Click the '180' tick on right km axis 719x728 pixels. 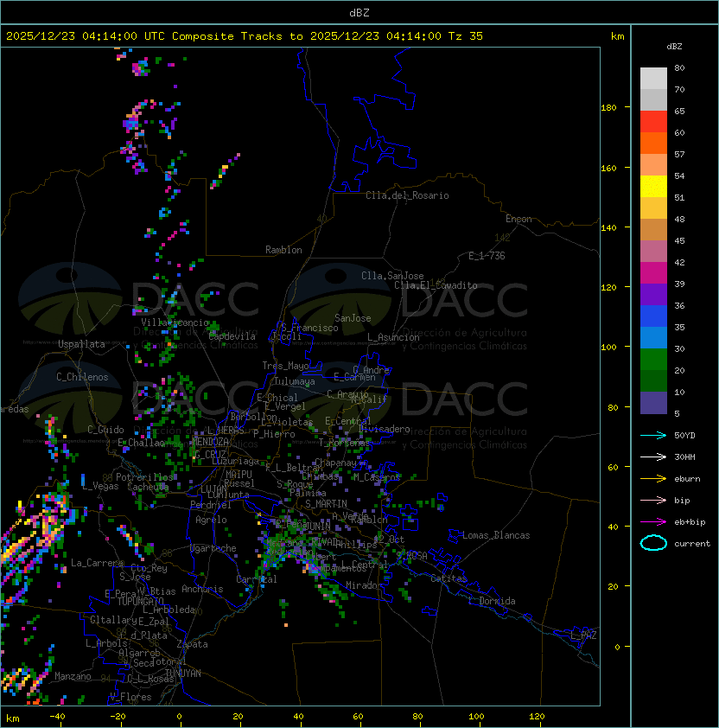[608, 108]
